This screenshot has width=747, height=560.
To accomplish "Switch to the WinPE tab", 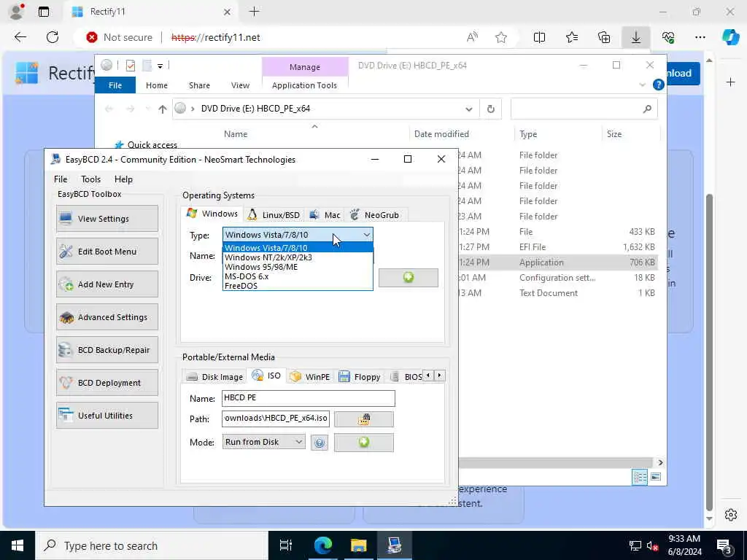I will point(309,377).
